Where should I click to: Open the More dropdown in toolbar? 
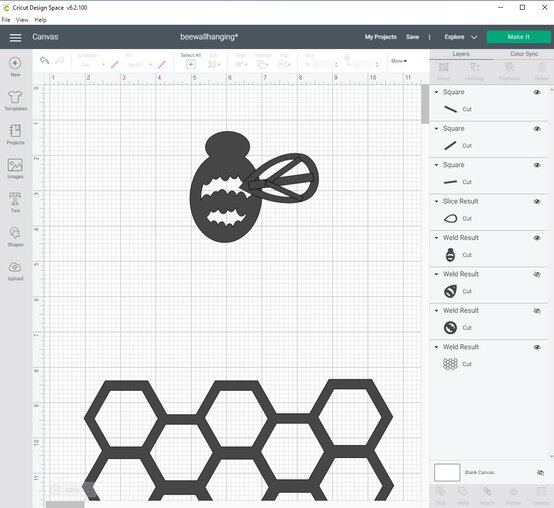pyautogui.click(x=399, y=61)
